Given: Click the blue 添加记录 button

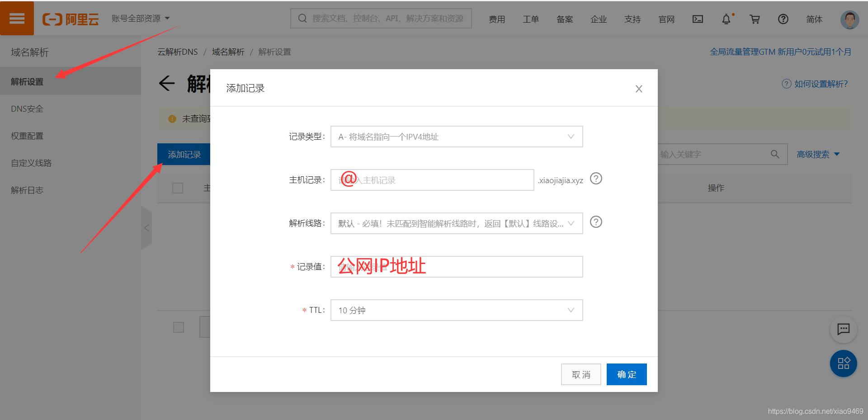Looking at the screenshot, I should click(x=184, y=154).
